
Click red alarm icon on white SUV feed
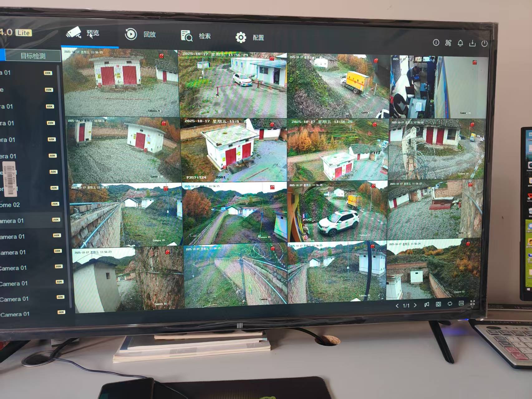pyautogui.click(x=373, y=186)
